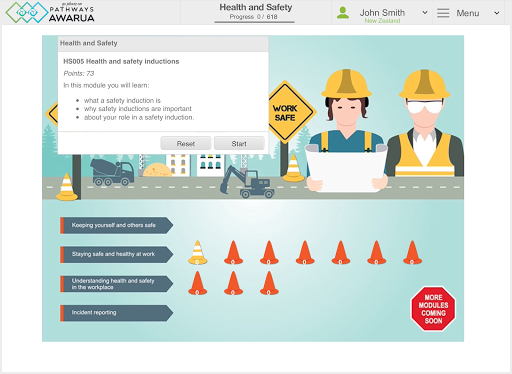This screenshot has height=374, width=512.
Task: Select sixth cone in upper cone row
Action: 377,253
